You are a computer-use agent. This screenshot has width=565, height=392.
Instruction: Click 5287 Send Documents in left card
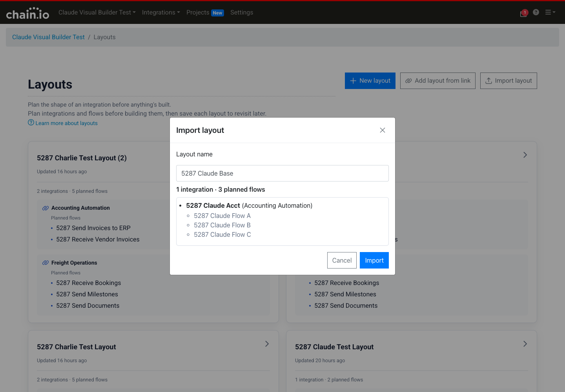coord(87,306)
